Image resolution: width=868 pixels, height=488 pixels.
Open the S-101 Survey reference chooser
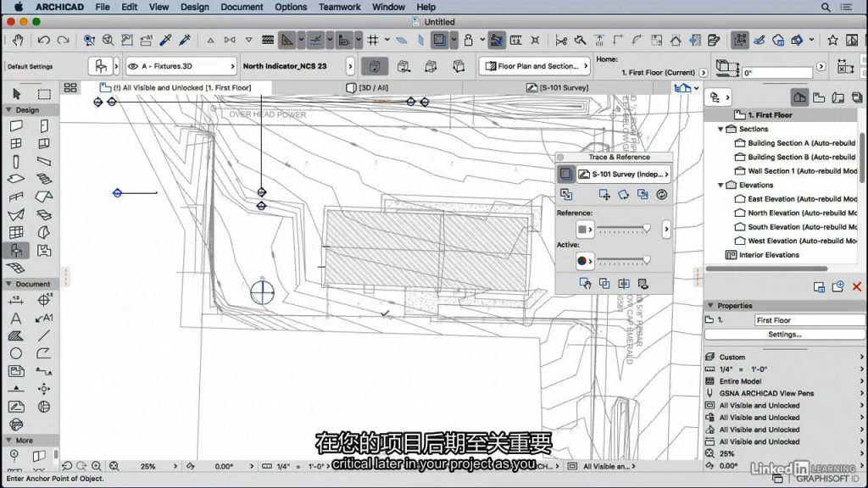coord(624,174)
